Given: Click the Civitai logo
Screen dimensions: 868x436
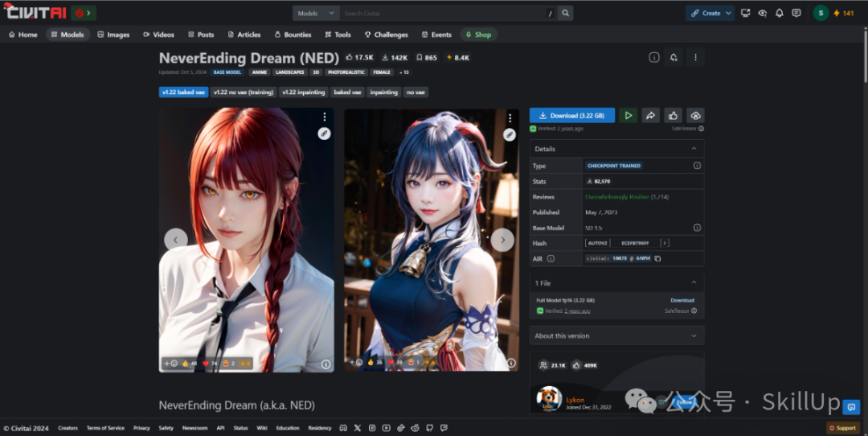Looking at the screenshot, I should [35, 12].
